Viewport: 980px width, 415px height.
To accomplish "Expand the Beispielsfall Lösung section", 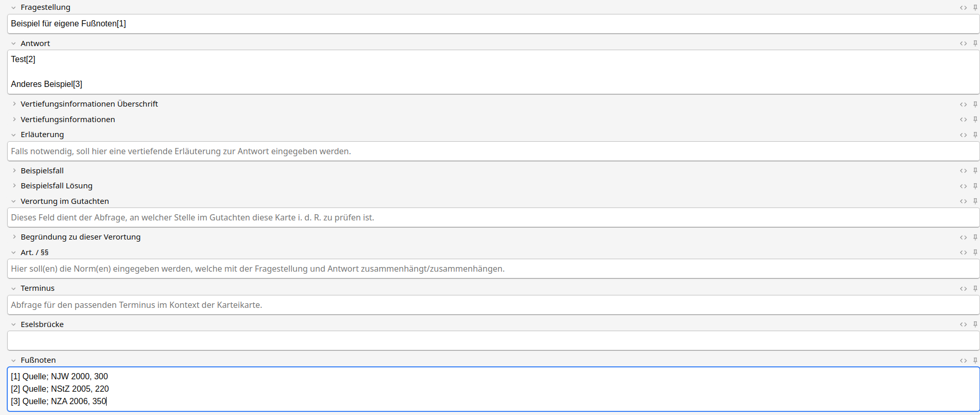I will tap(14, 186).
